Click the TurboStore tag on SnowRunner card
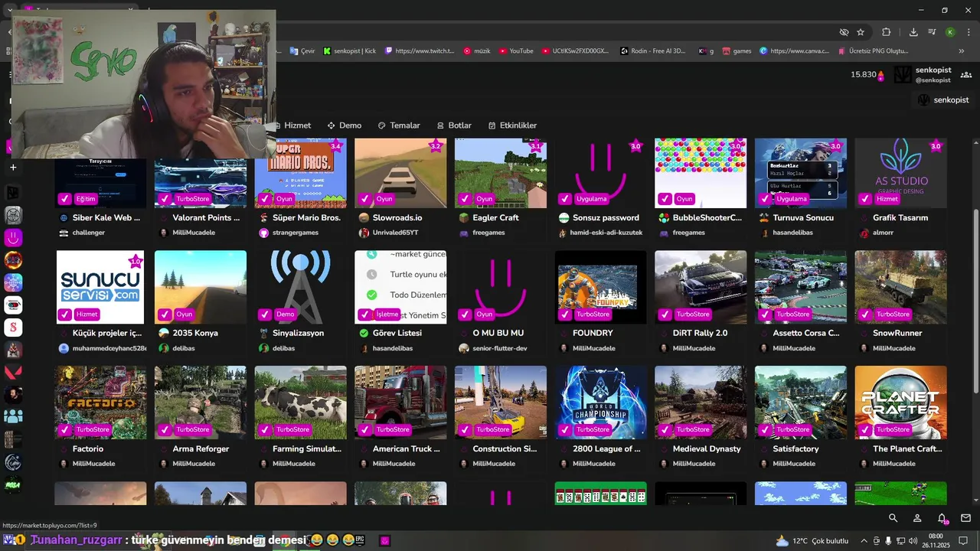The image size is (980, 551). pyautogui.click(x=893, y=315)
